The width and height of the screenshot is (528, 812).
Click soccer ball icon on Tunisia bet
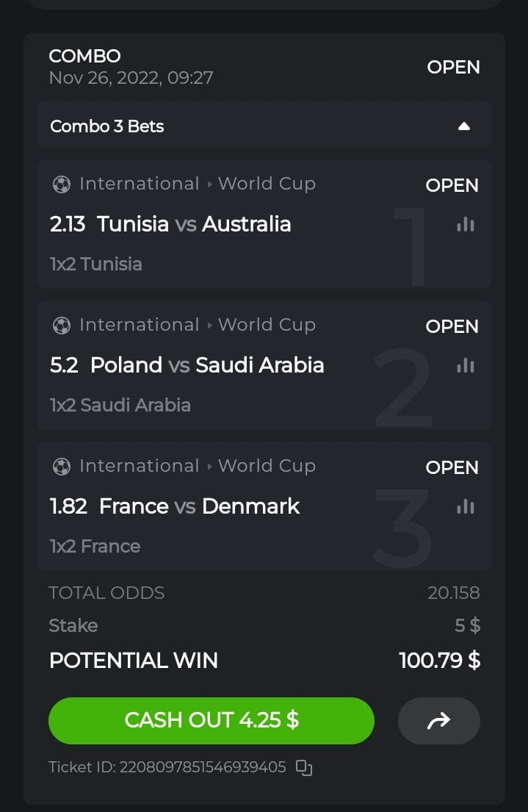click(62, 184)
